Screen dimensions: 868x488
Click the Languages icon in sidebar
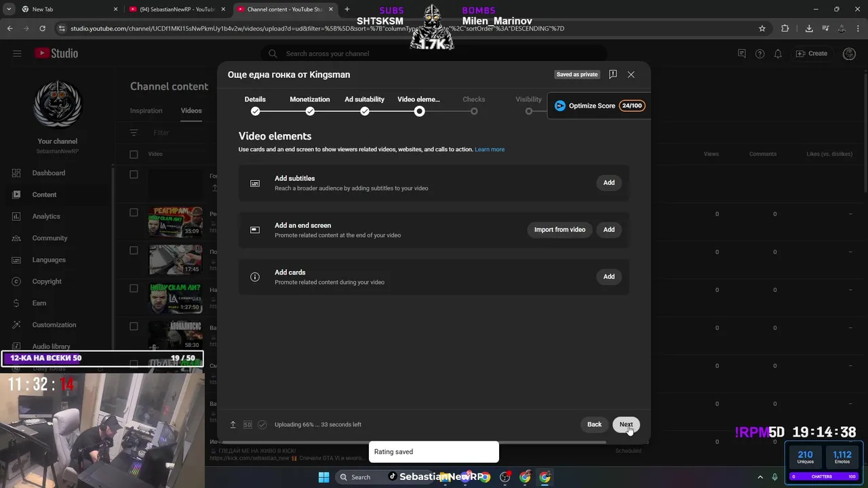(x=16, y=260)
